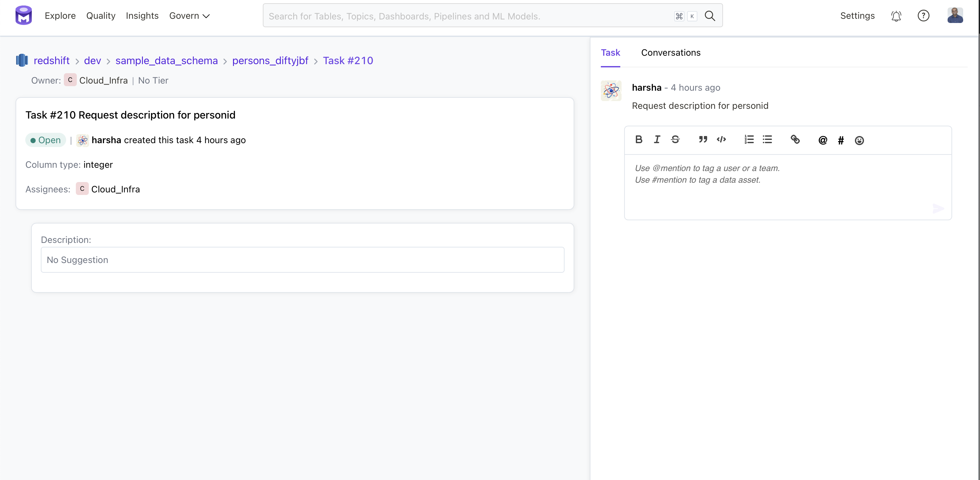
Task: Click the No Suggestion description field
Action: (x=302, y=260)
